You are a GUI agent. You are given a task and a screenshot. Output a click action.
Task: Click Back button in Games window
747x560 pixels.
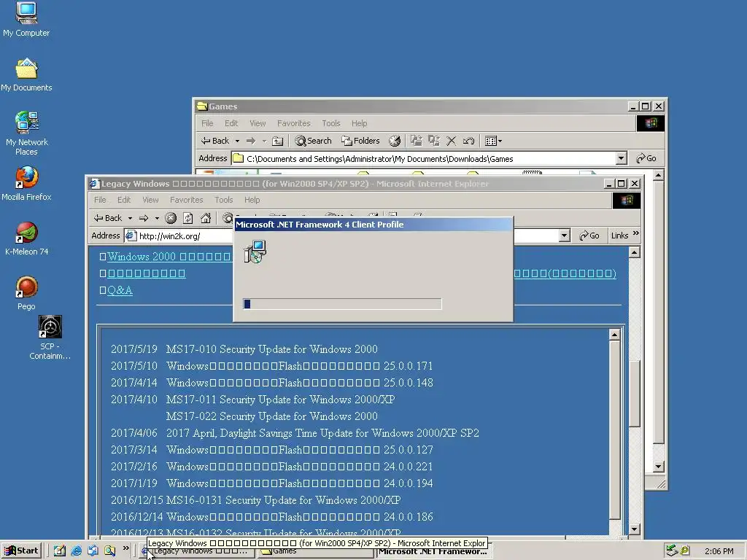tap(215, 141)
